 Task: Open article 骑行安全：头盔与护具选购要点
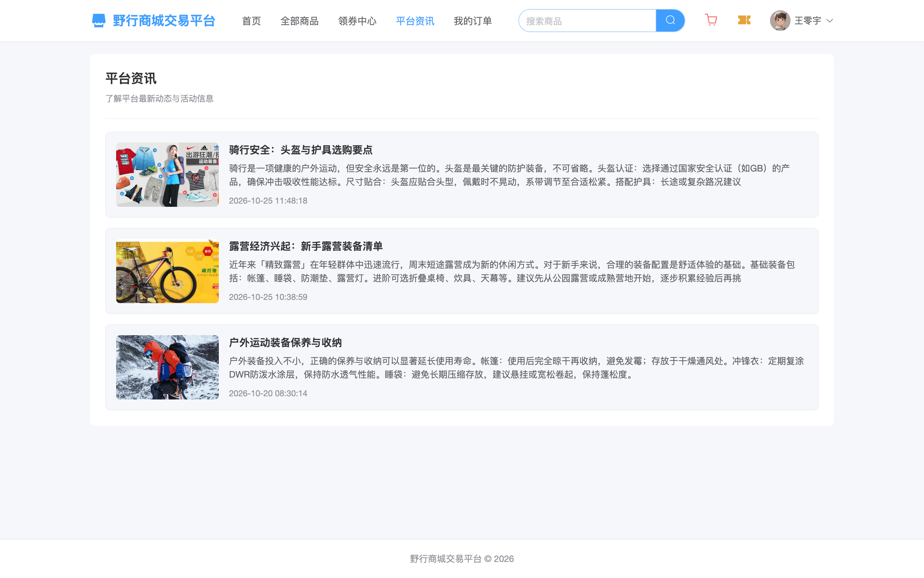(x=301, y=150)
